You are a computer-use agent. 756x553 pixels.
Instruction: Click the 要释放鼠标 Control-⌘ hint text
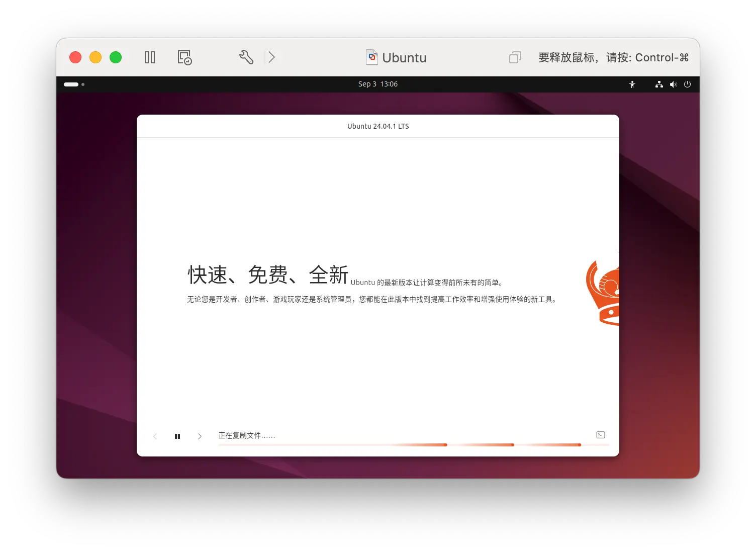coord(613,57)
